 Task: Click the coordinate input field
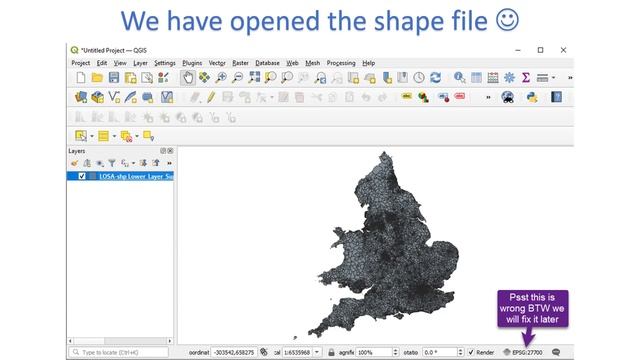(x=234, y=352)
